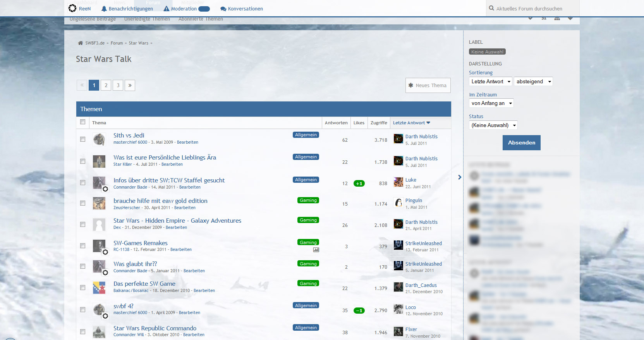The width and height of the screenshot is (644, 340).
Task: Go to page 3 of threads
Action: click(x=118, y=85)
